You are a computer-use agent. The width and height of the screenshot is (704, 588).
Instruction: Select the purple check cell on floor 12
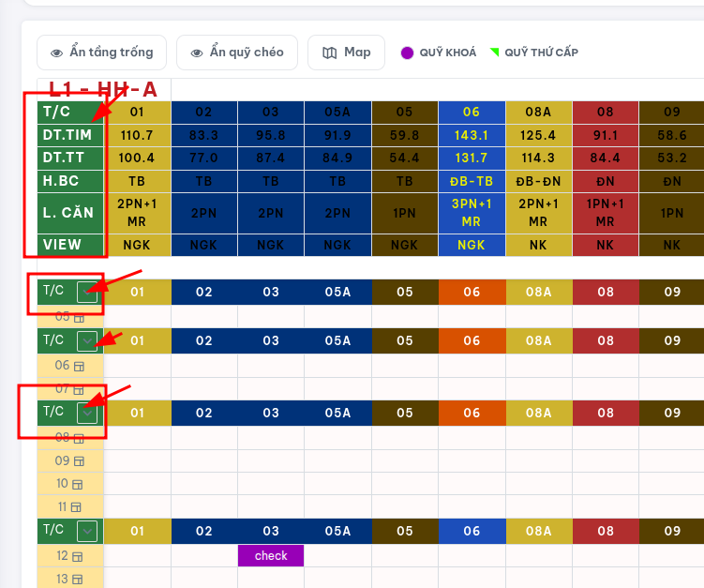point(271,556)
